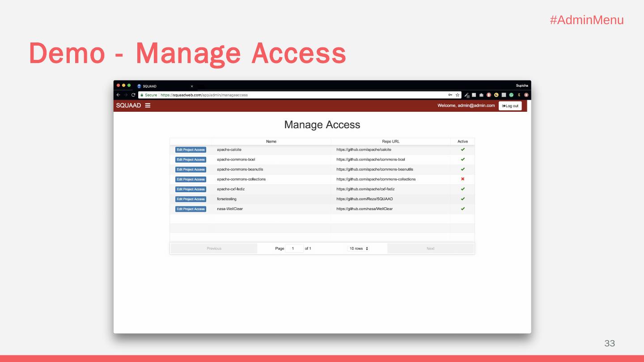Click the green check for apache-calcite

tap(463, 149)
